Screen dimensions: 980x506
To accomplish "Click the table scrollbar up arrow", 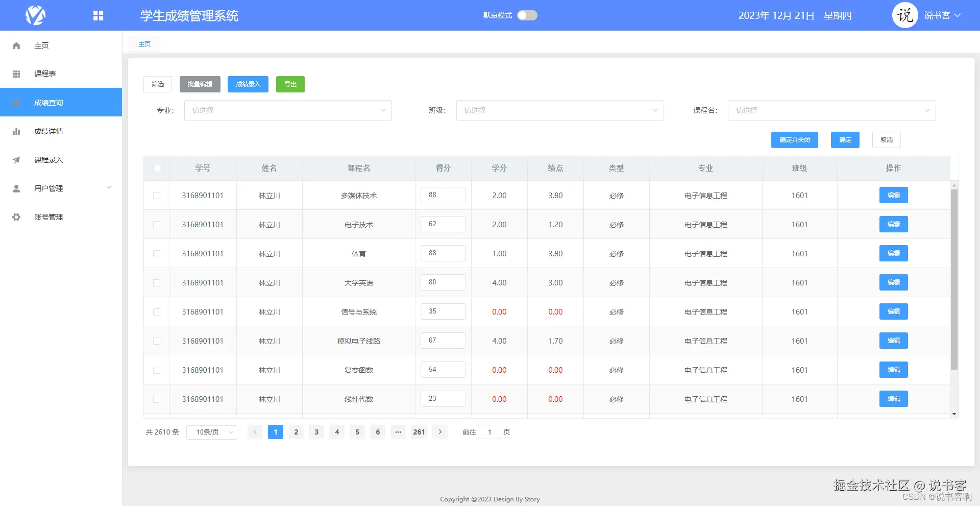I will coord(954,185).
